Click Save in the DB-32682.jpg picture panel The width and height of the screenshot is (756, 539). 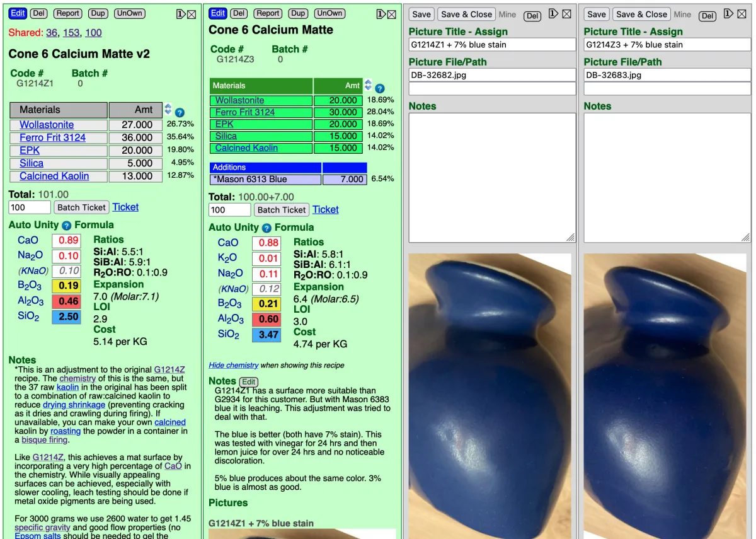[421, 14]
